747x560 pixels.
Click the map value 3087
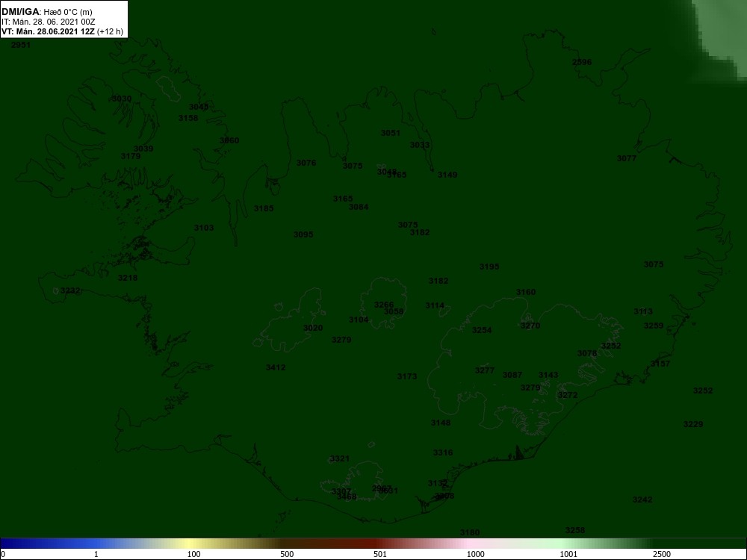(512, 376)
